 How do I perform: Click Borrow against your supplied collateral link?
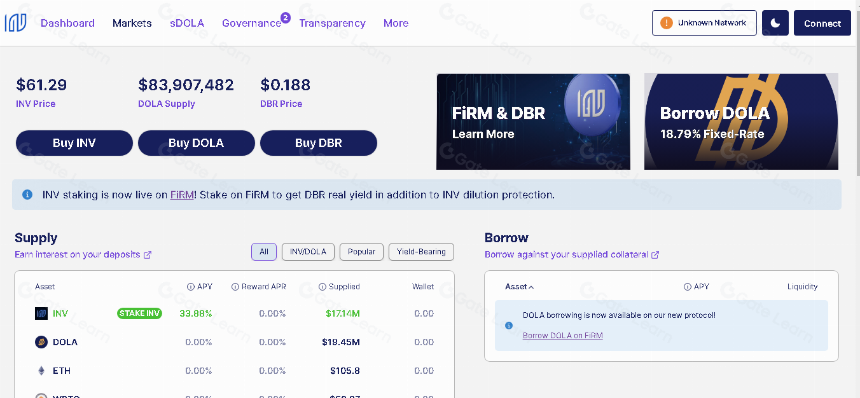tap(567, 255)
